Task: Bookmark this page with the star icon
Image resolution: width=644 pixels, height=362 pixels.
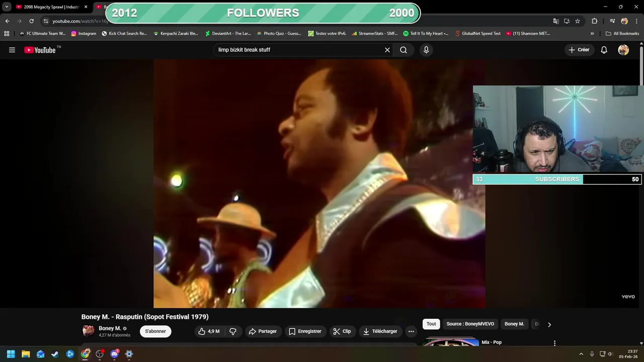Action: click(578, 21)
